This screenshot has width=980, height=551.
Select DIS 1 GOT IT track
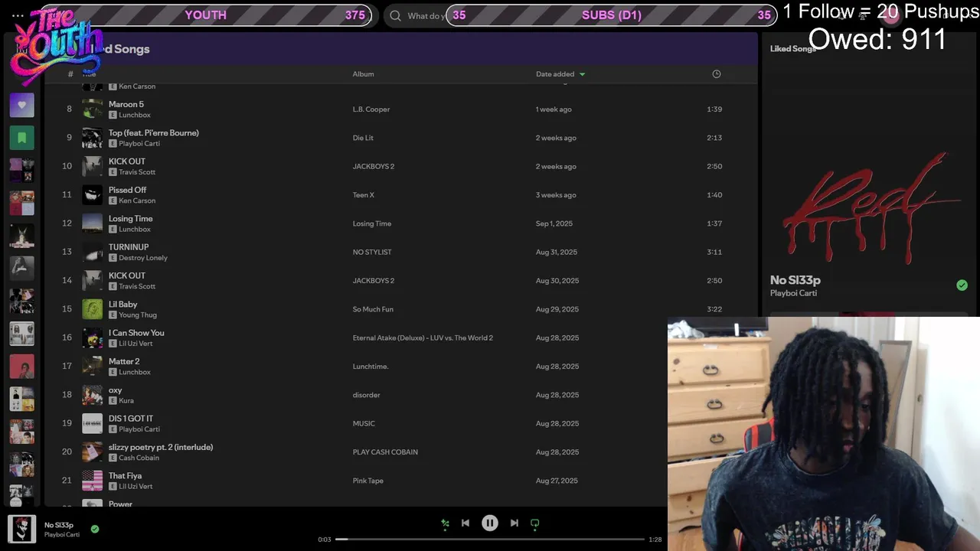click(131, 419)
